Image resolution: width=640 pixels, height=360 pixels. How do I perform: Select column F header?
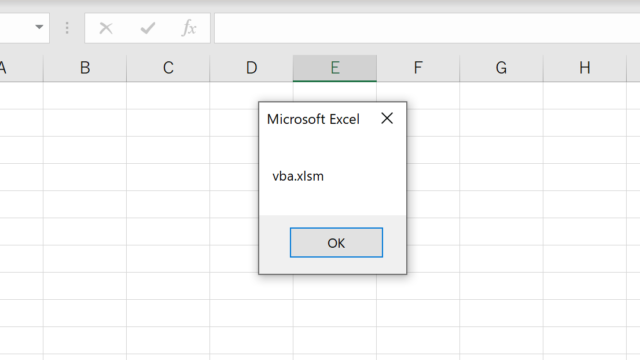pos(418,68)
